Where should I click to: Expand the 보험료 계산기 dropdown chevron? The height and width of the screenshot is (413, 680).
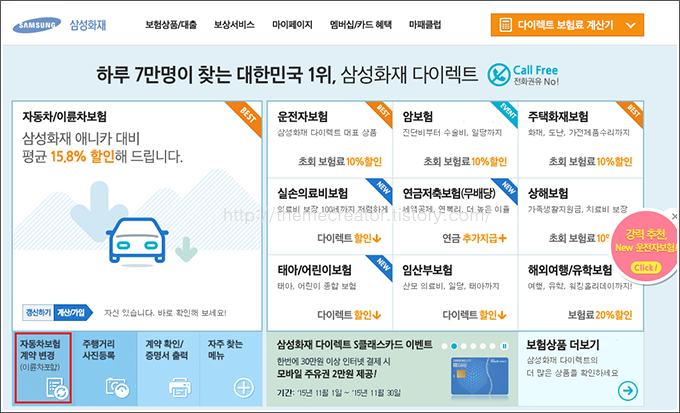(631, 26)
